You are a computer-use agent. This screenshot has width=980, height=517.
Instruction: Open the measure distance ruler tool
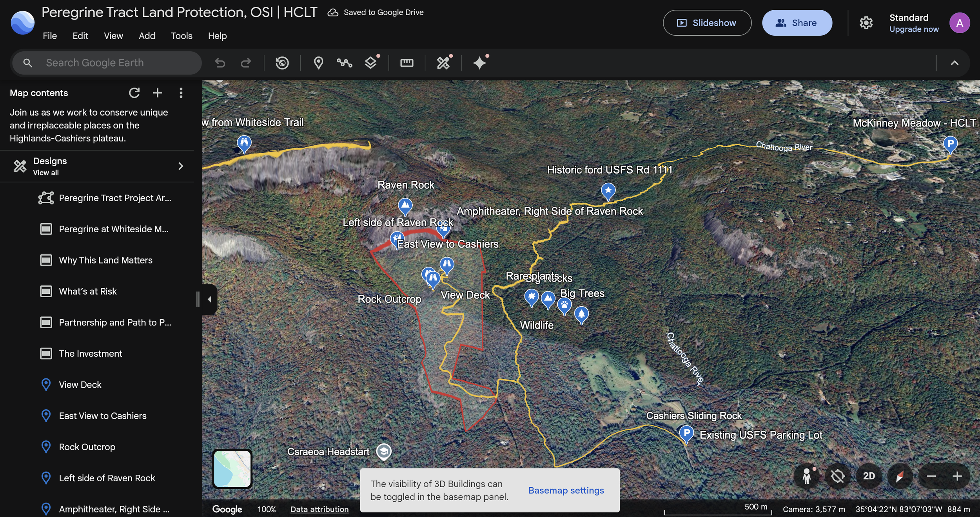[407, 63]
